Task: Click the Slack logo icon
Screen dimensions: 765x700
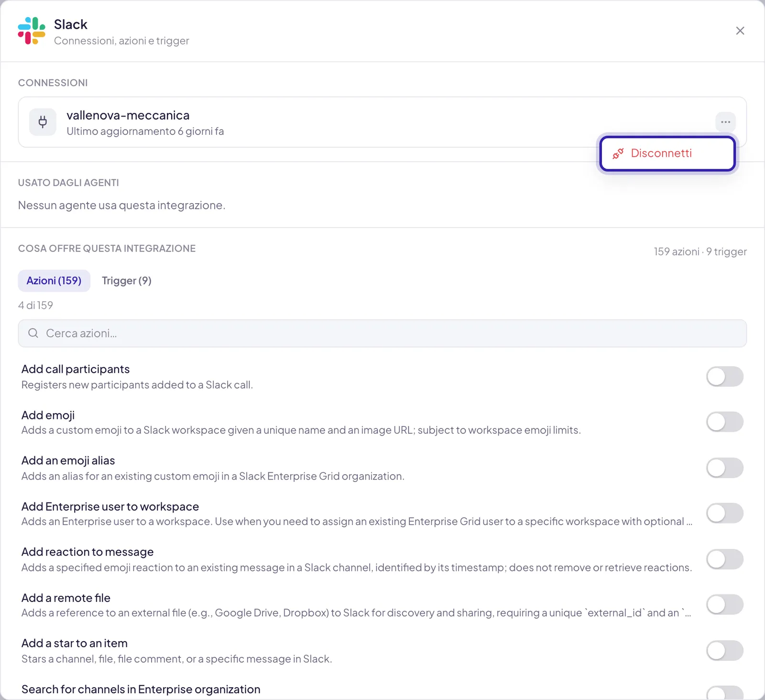Action: 32,31
